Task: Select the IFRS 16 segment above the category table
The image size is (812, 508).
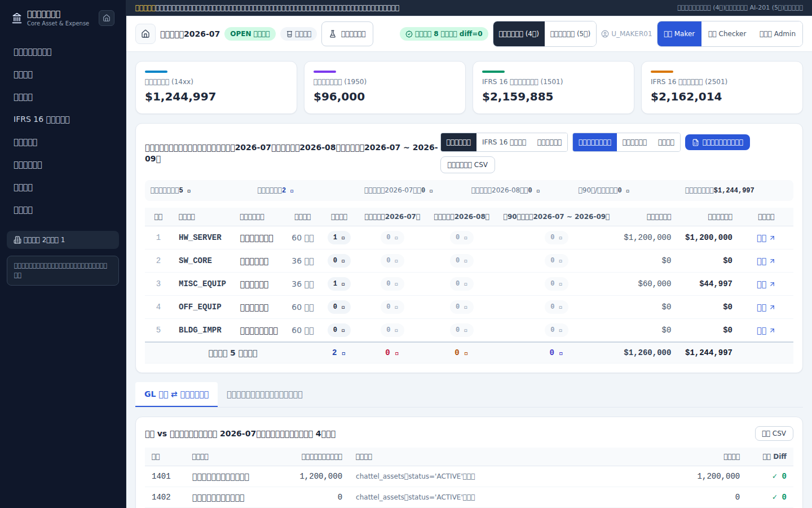Action: point(504,142)
